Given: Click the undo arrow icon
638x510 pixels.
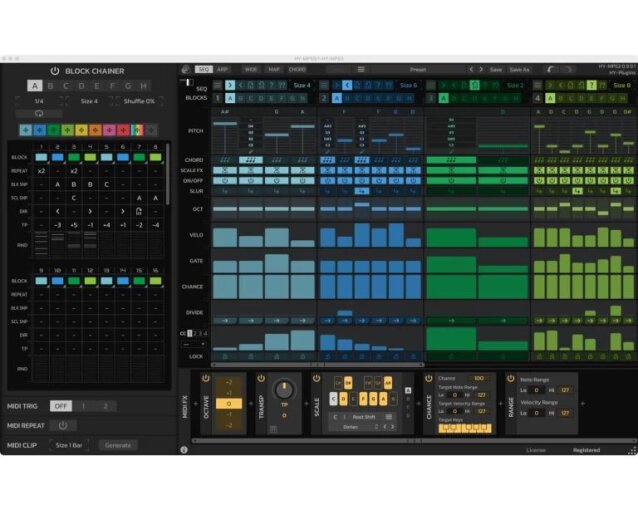Looking at the screenshot, I should pyautogui.click(x=551, y=69).
